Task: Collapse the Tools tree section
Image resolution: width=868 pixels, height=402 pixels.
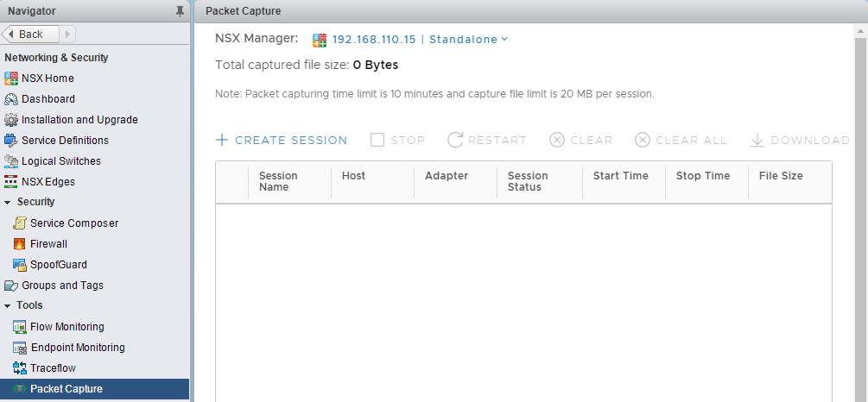Action: [x=8, y=306]
